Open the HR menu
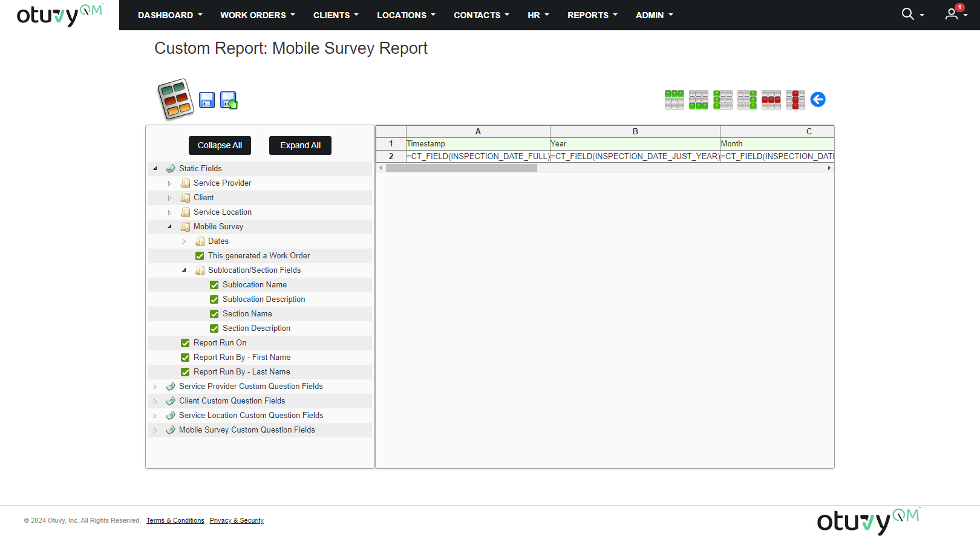Viewport: 980px width, 536px height. [538, 15]
